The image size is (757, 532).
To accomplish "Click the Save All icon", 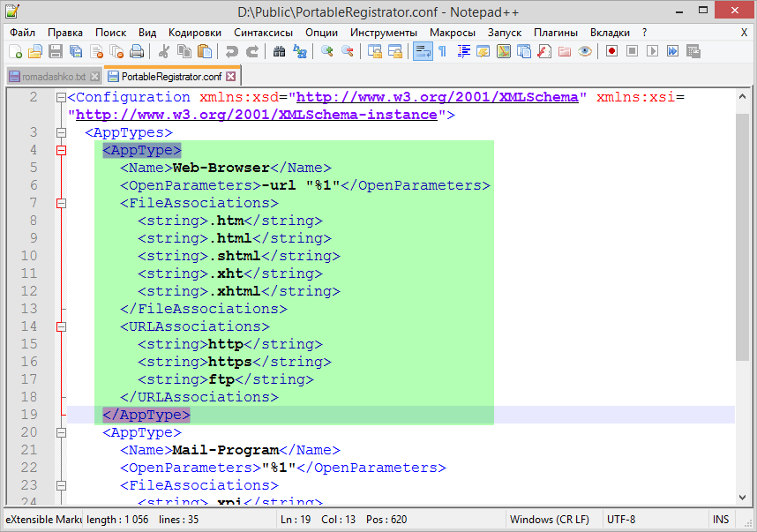I will pos(76,51).
